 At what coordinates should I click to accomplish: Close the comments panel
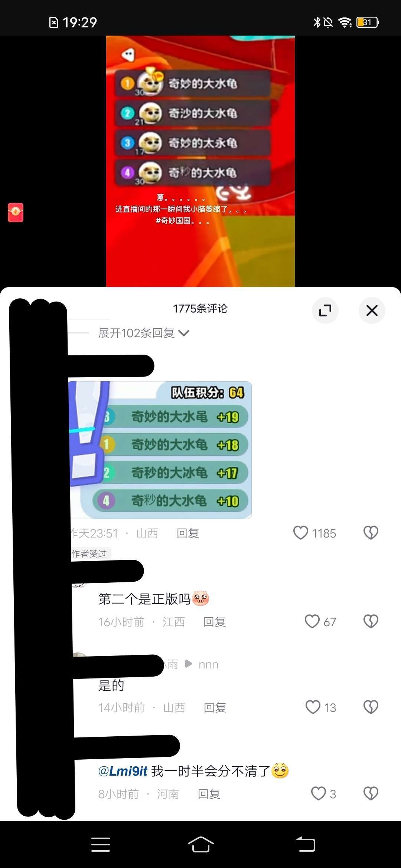click(372, 310)
